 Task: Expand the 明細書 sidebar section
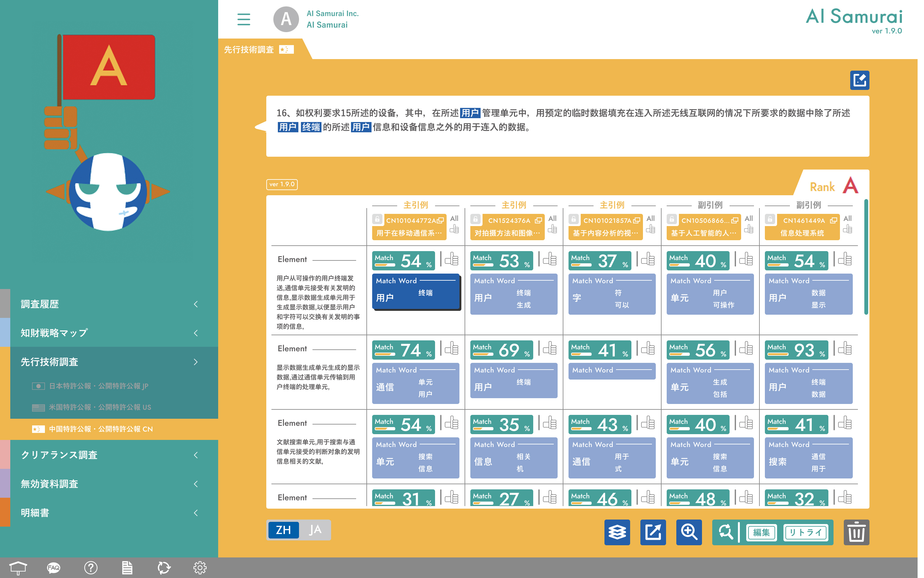114,512
